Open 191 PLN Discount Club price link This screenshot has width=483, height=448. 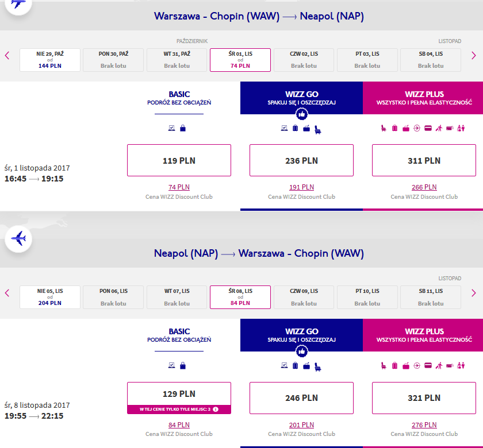coord(301,187)
